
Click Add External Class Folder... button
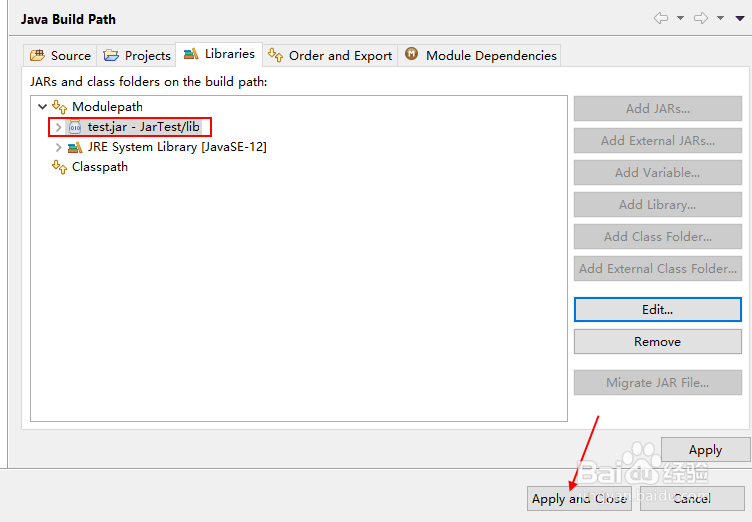(x=658, y=268)
